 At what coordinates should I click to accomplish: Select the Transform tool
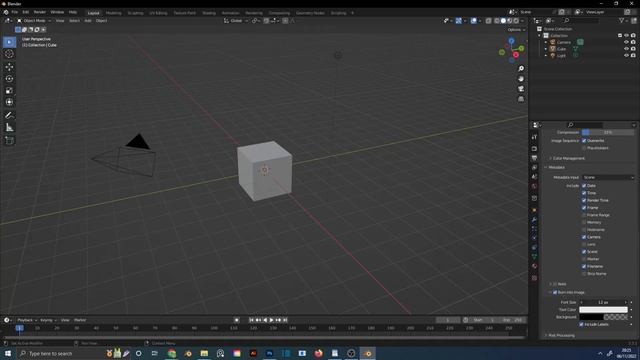(x=9, y=102)
